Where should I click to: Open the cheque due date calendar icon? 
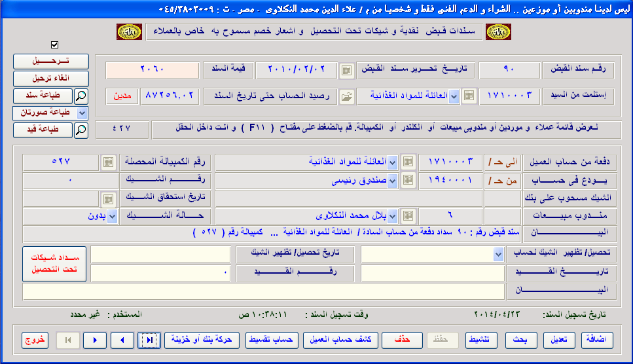point(109,198)
